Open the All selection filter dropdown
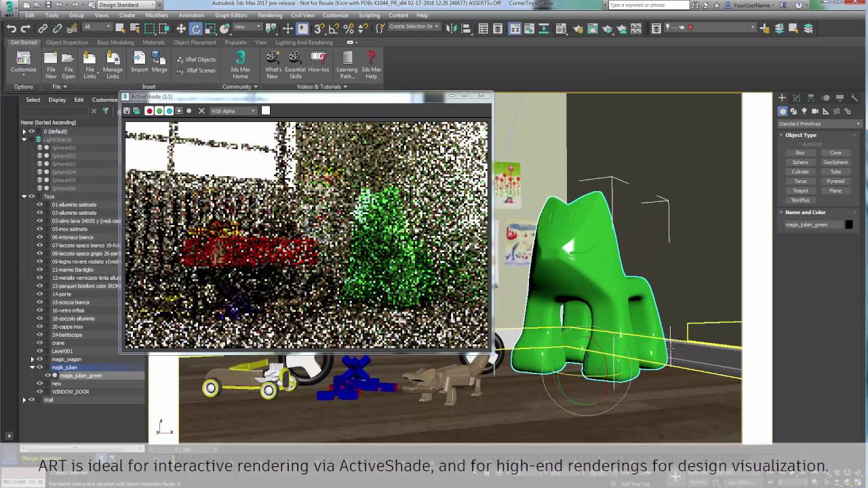Screen dimensions: 868x488 tap(97, 28)
